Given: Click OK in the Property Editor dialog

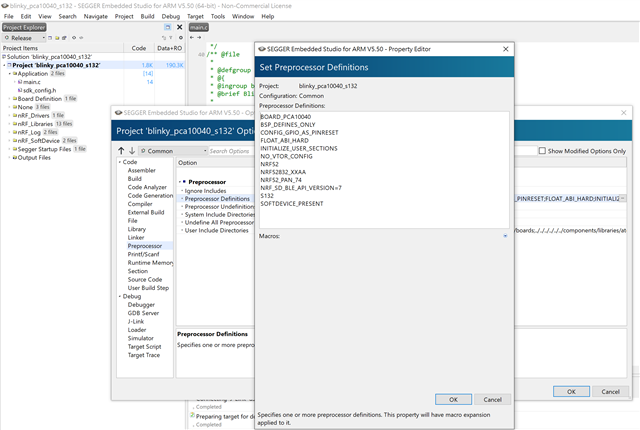Looking at the screenshot, I should pyautogui.click(x=453, y=399).
